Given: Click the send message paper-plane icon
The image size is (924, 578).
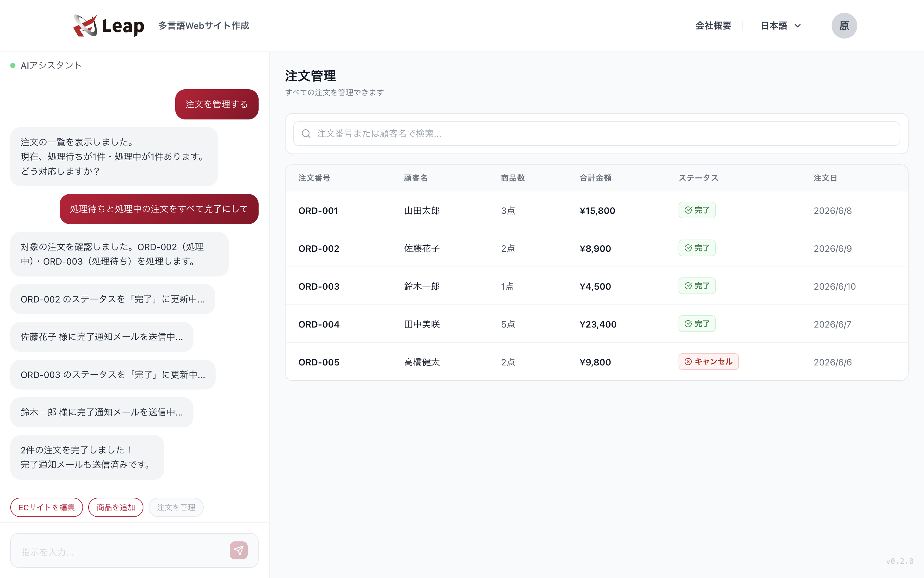Looking at the screenshot, I should point(239,550).
